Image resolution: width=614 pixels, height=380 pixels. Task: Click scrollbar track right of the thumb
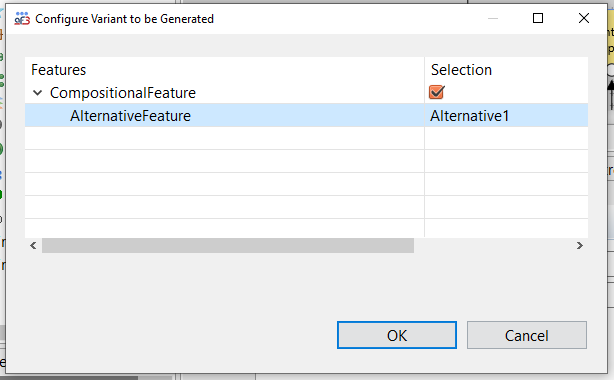coord(493,246)
